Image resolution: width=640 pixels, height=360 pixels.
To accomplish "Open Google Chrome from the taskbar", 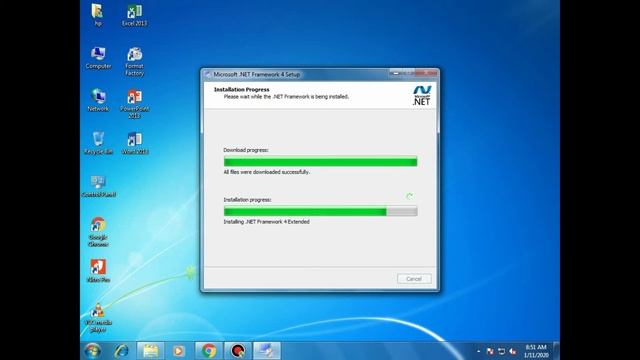I will point(209,351).
